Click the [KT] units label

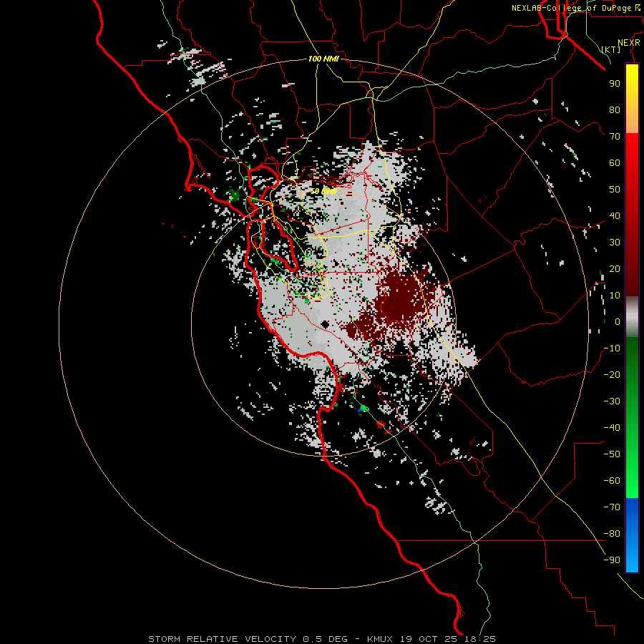click(611, 49)
